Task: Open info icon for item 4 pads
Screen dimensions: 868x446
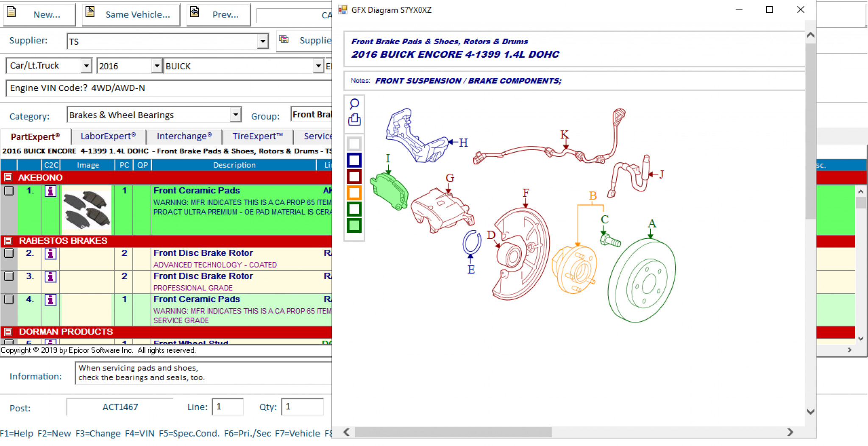Action: point(50,300)
